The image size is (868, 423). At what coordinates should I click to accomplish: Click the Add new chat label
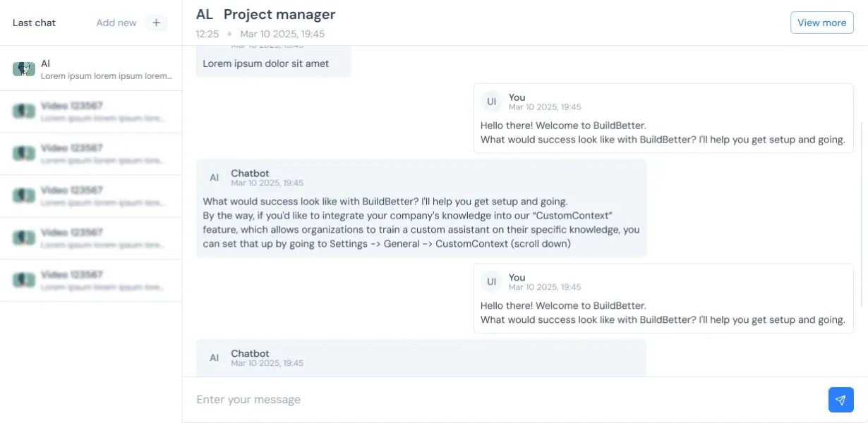(116, 23)
